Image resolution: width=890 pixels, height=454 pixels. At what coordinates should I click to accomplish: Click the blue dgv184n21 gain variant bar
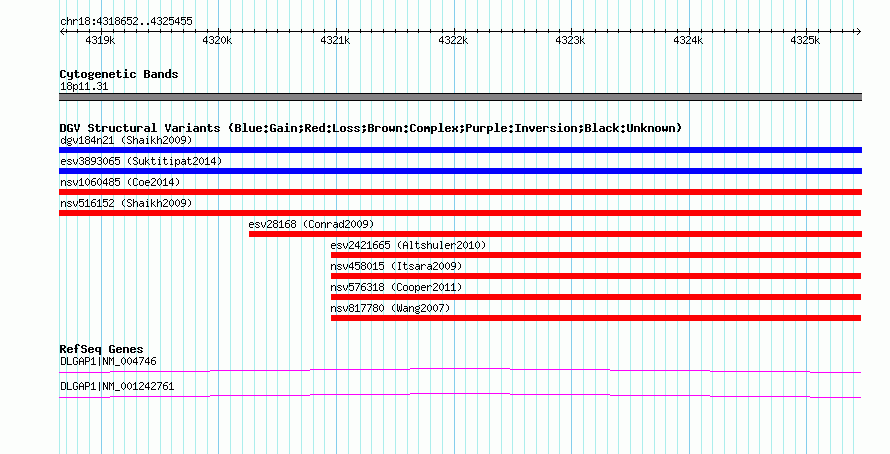[460, 150]
